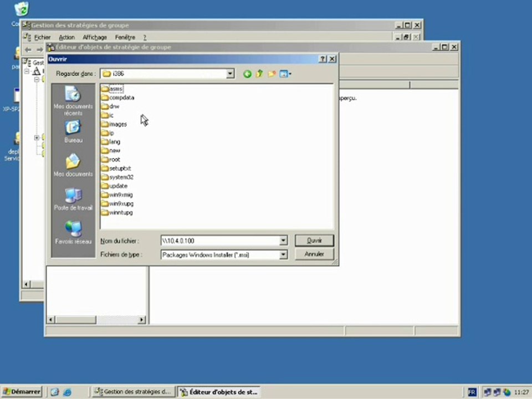The width and height of the screenshot is (532, 399).
Task: Select the win9xupg folder
Action: tap(117, 203)
